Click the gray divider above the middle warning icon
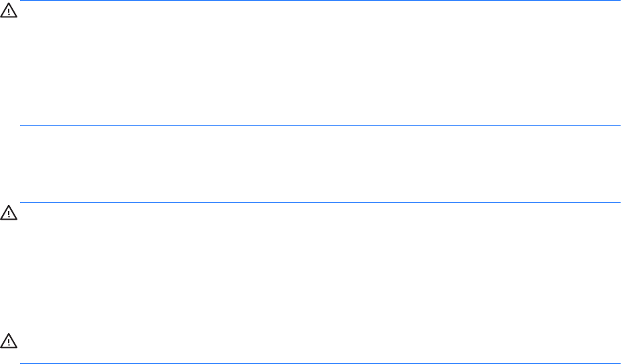This screenshot has height=364, width=621. tap(321, 203)
